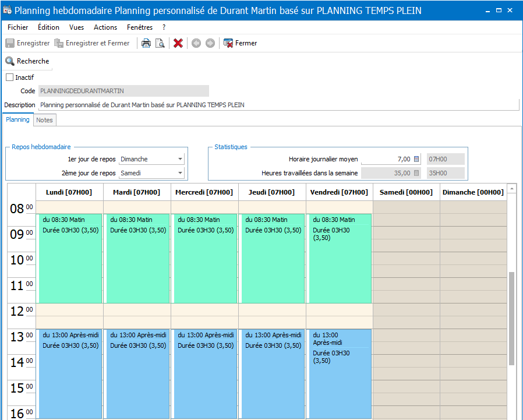Click the Enregistrer et Fermer icon
The width and height of the screenshot is (523, 420).
(59, 43)
